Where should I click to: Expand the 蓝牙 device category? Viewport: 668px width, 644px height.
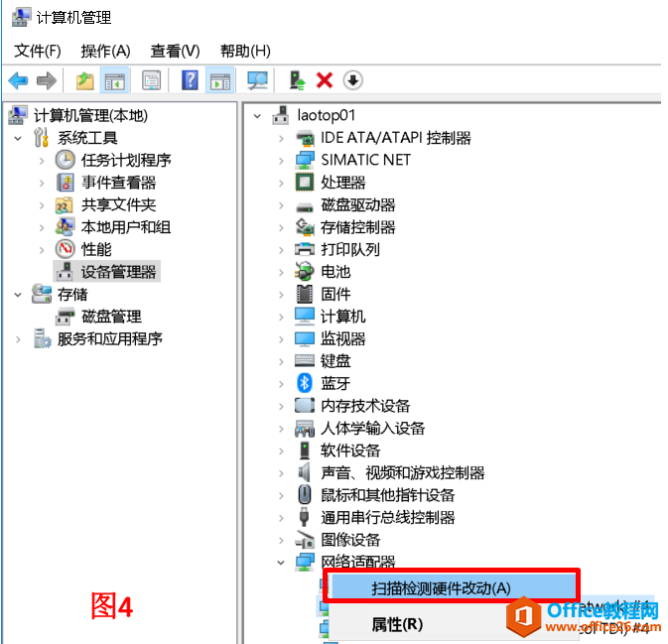click(x=281, y=384)
